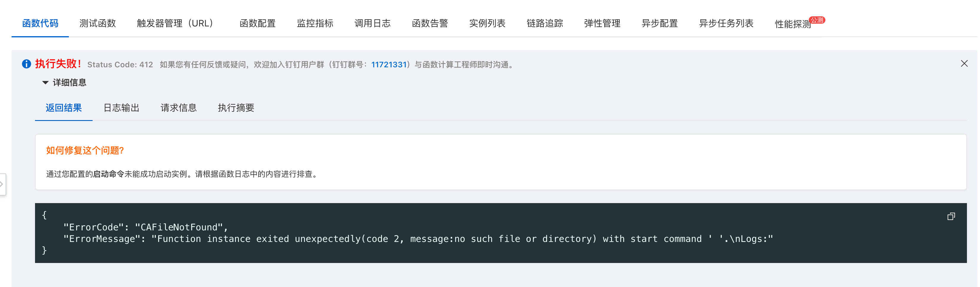Screen dimensions: 980x287
Task: Switch to the 请求信息 sub-tab
Action: pos(179,108)
